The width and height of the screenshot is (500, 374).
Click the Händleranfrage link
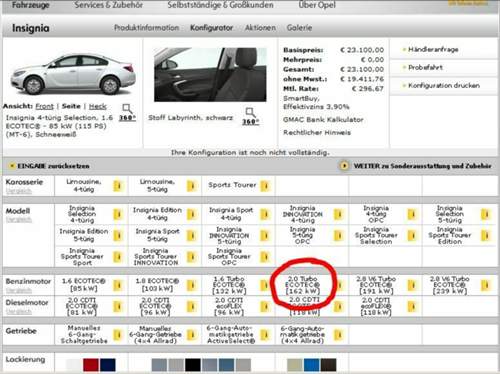pyautogui.click(x=433, y=49)
